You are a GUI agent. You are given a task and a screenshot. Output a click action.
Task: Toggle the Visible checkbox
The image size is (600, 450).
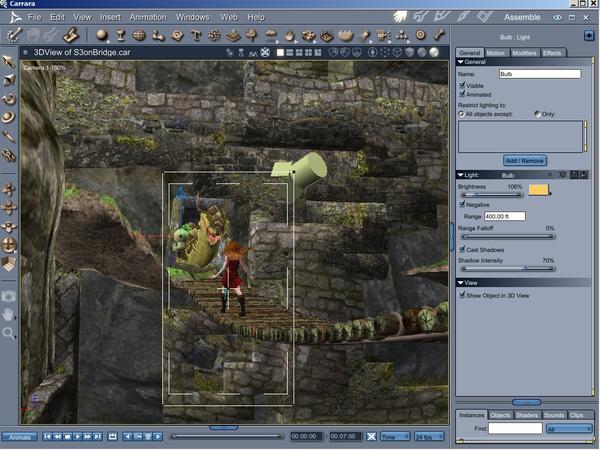(x=462, y=85)
